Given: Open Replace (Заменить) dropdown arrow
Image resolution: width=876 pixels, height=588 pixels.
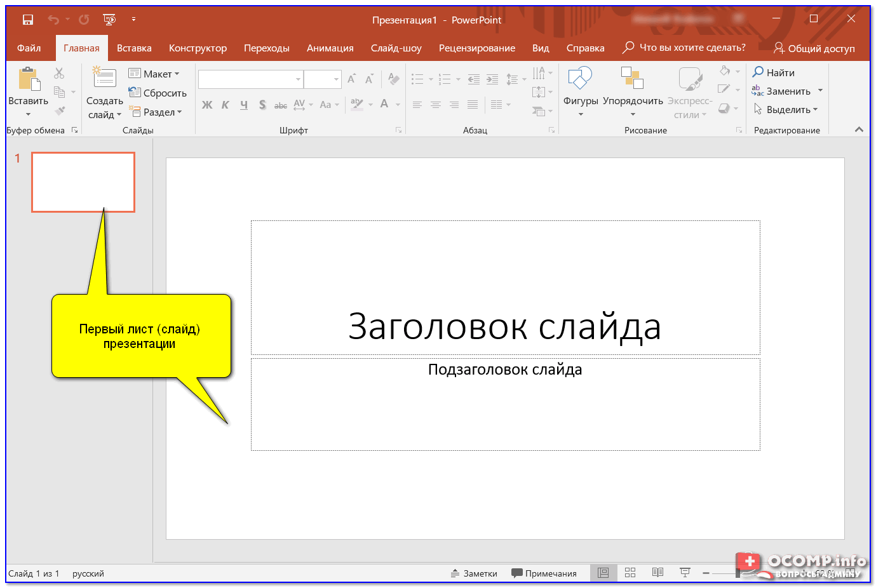Looking at the screenshot, I should 820,91.
